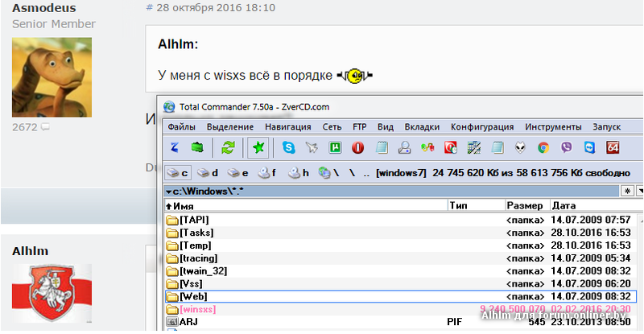This screenshot has width=644, height=334.
Task: Select the [Web] folder
Action: (x=400, y=296)
